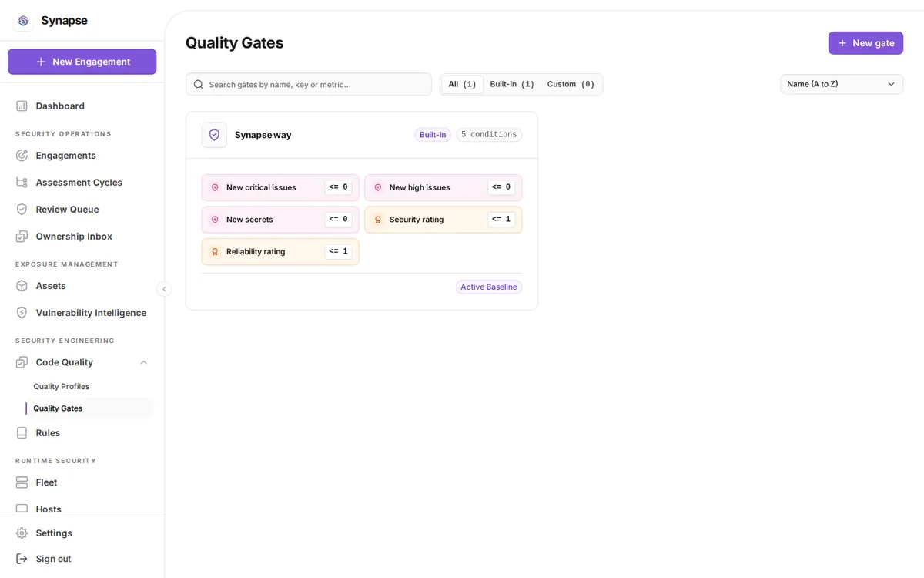Click the Quality Gates page heading
The width and height of the screenshot is (924, 578).
click(x=234, y=43)
